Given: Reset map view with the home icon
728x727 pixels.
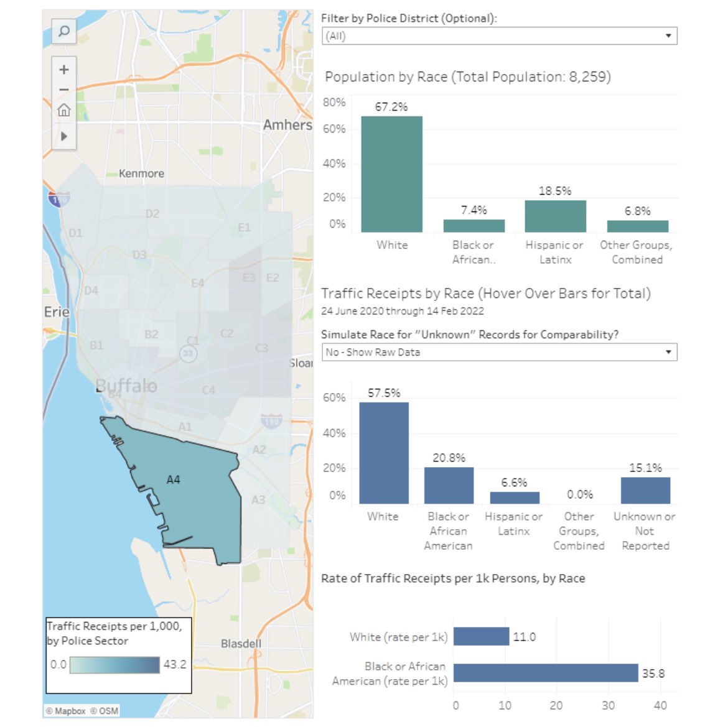Looking at the screenshot, I should pyautogui.click(x=64, y=110).
